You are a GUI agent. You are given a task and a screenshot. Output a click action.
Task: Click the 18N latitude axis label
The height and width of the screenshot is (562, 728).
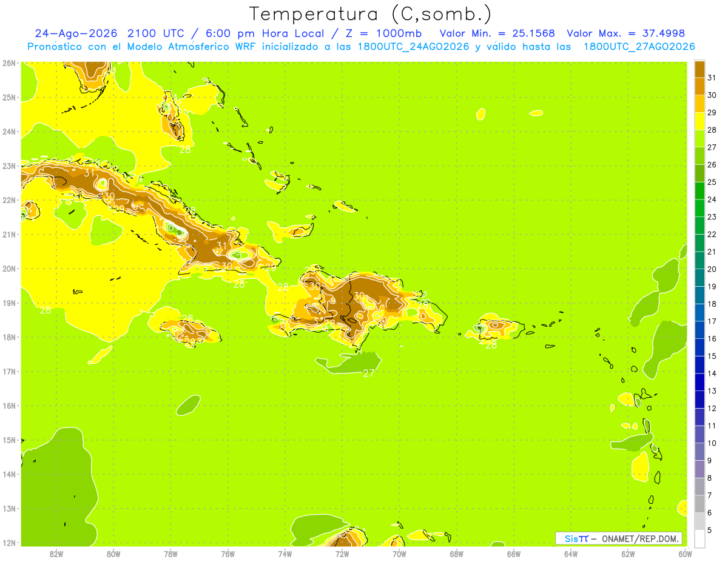tap(9, 337)
